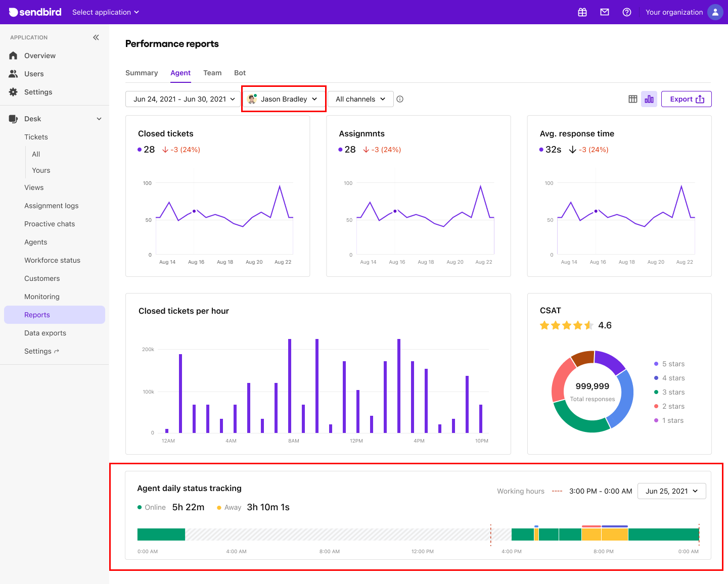Open the inbox mail icon

coord(604,12)
